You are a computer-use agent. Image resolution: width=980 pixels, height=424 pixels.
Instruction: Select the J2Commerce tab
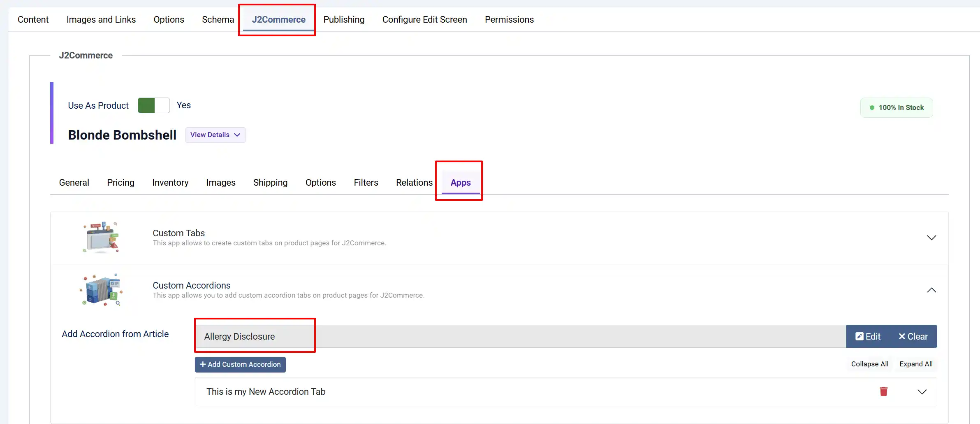278,19
